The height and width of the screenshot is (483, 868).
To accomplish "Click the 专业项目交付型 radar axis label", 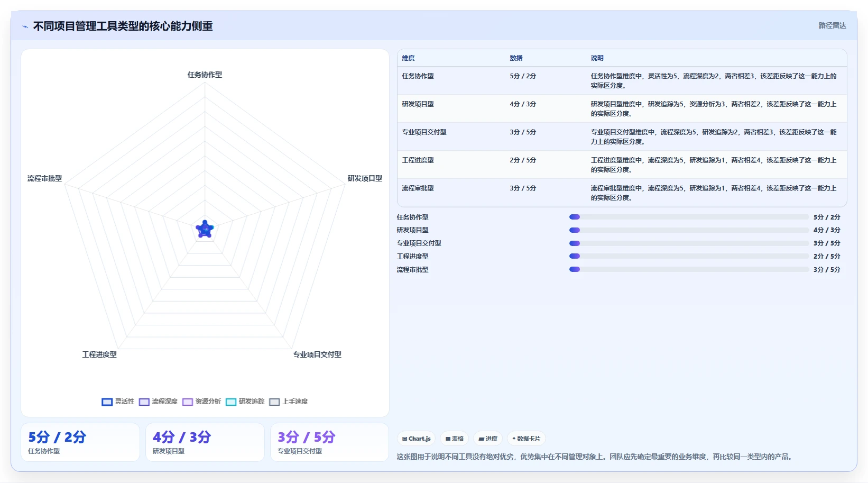I will [317, 354].
